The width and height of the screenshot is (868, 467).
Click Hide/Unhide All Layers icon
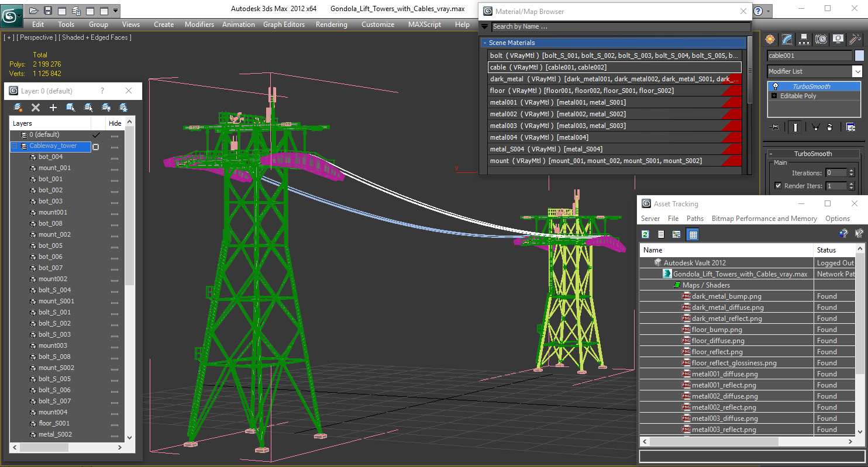(x=106, y=108)
